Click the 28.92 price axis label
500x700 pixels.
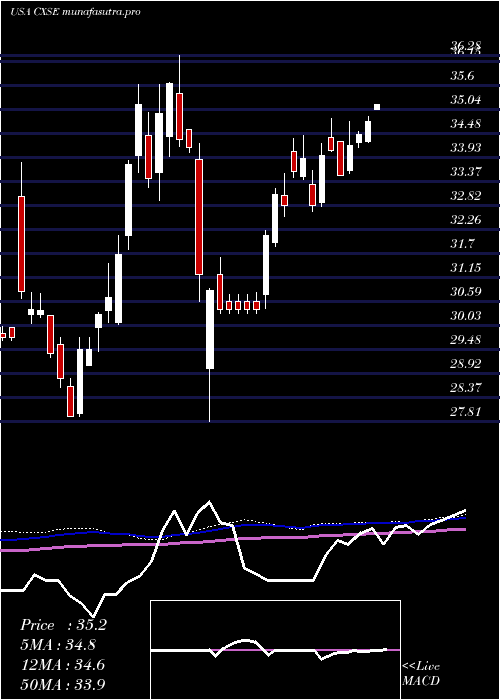point(466,364)
